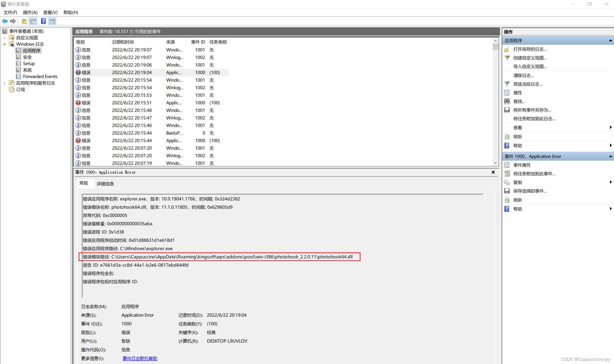Close the event preview pane with X
Image resolution: width=614 pixels, height=364 pixels.
[x=493, y=172]
